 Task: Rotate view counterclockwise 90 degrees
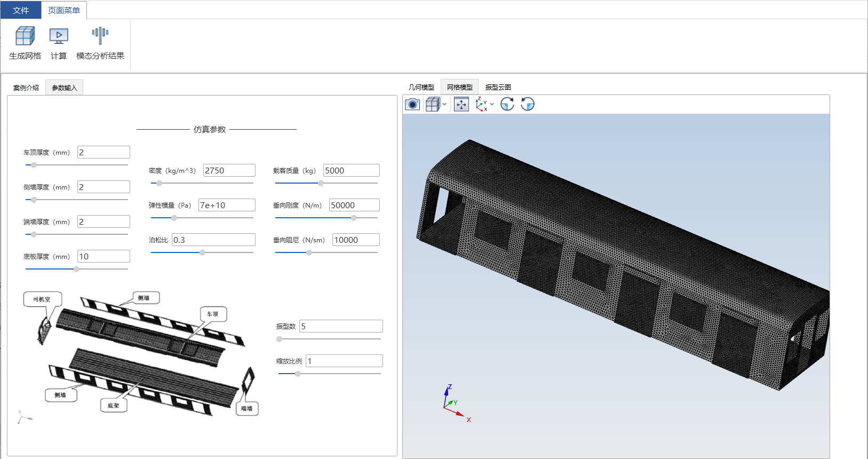(x=528, y=104)
